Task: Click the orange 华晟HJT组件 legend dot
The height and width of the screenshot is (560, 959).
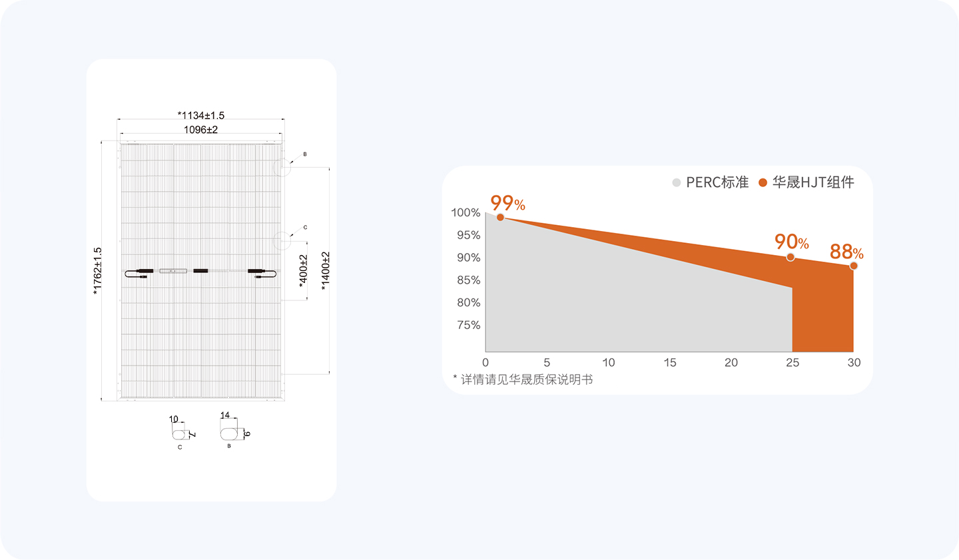Action: click(x=763, y=182)
